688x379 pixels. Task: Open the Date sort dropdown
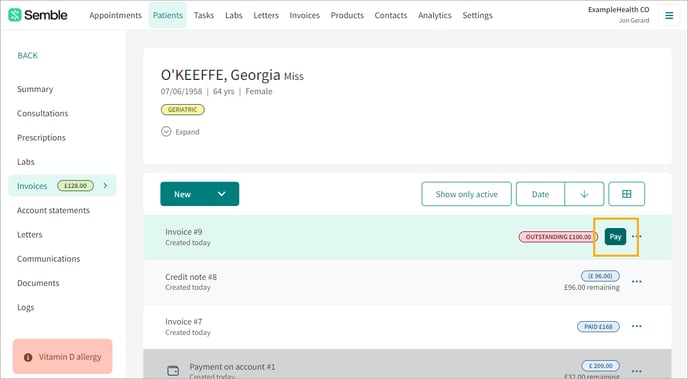click(540, 194)
